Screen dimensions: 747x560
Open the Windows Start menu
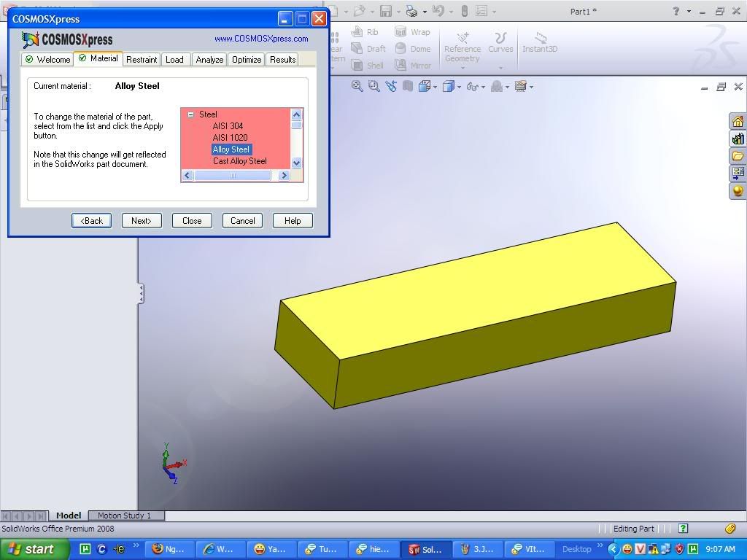tap(34, 549)
